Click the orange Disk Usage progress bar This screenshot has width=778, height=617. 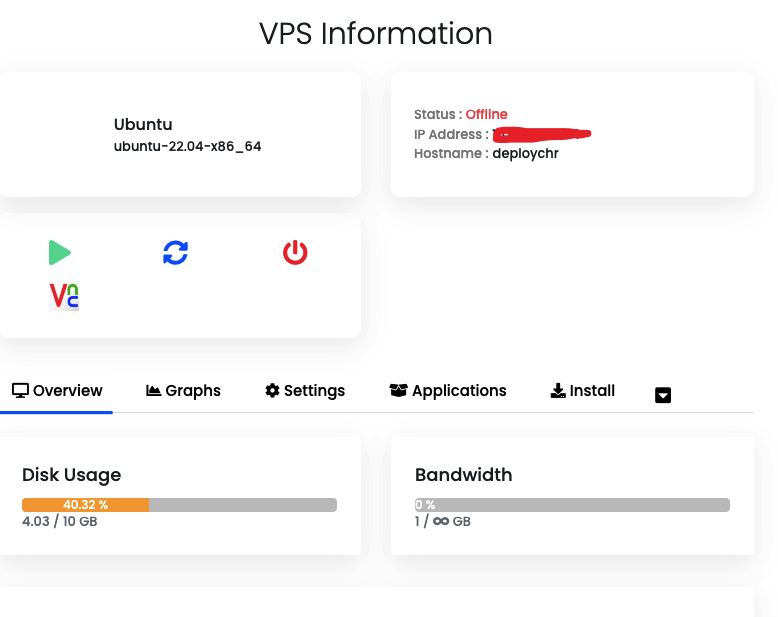[86, 505]
